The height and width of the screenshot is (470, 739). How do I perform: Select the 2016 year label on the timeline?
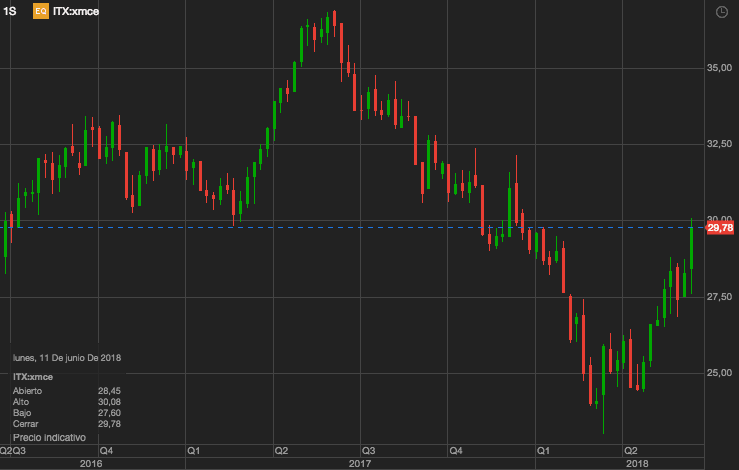point(91,463)
